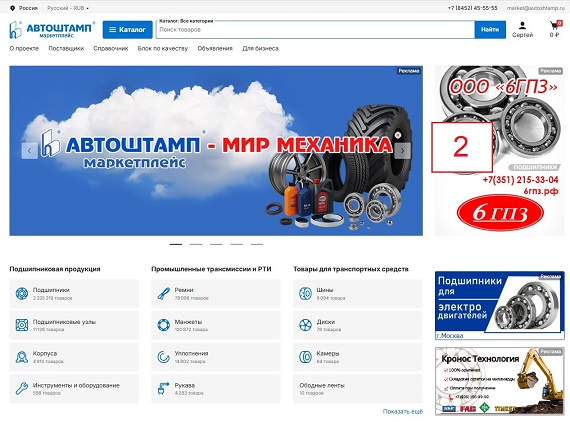This screenshot has width=570, height=422.
Task: Click the Корпуса category icon
Action: pos(22,357)
